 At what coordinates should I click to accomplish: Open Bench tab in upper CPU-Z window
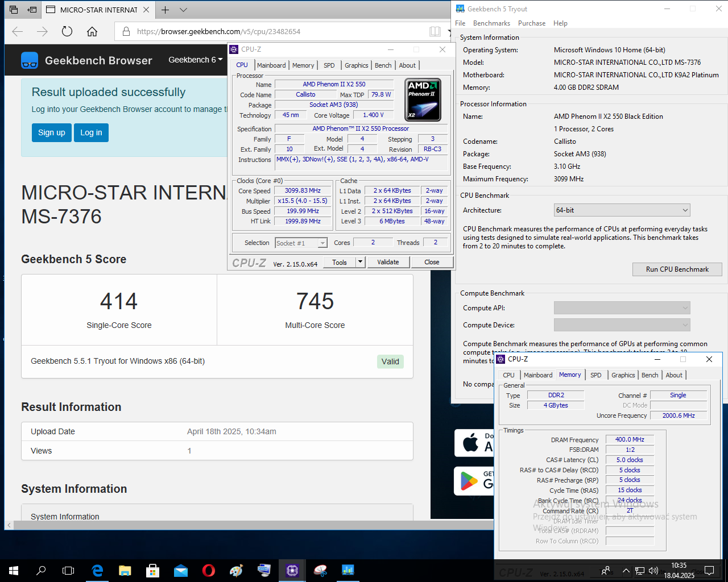coord(383,65)
